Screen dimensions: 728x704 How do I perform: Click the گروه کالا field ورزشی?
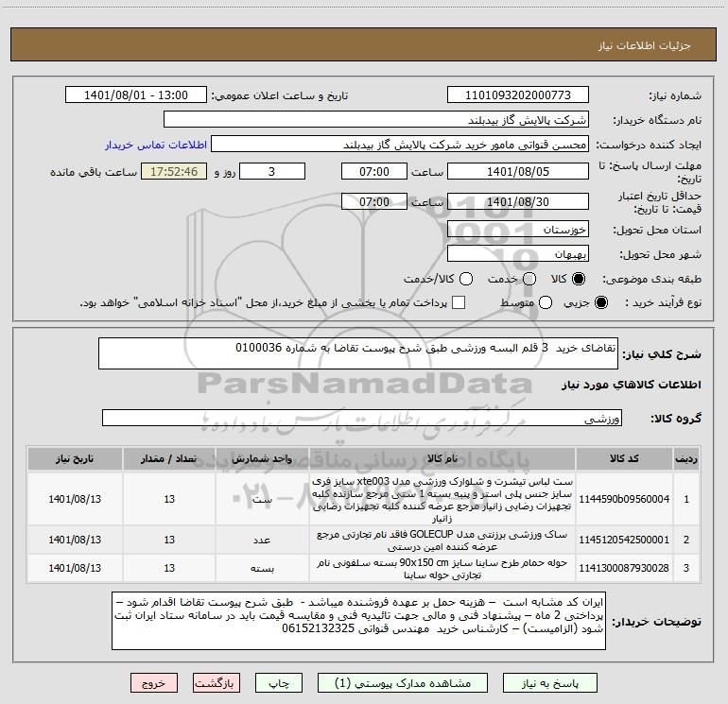362,418
